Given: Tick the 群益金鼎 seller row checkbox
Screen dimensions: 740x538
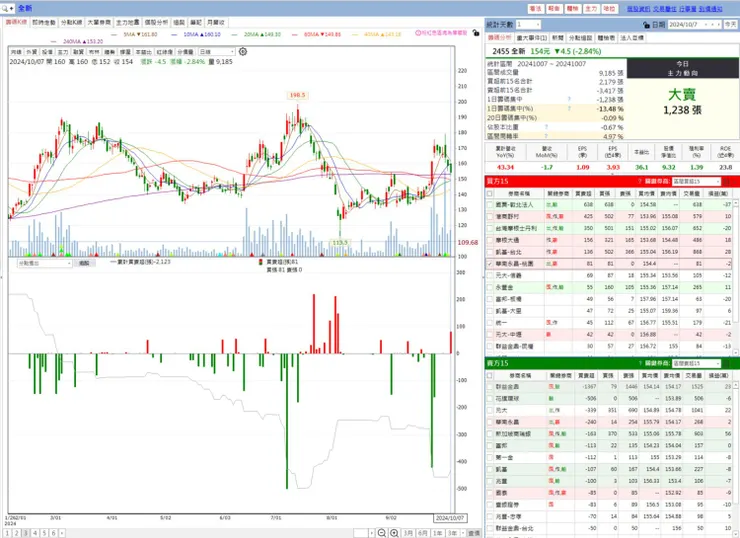Looking at the screenshot, I should (x=489, y=387).
